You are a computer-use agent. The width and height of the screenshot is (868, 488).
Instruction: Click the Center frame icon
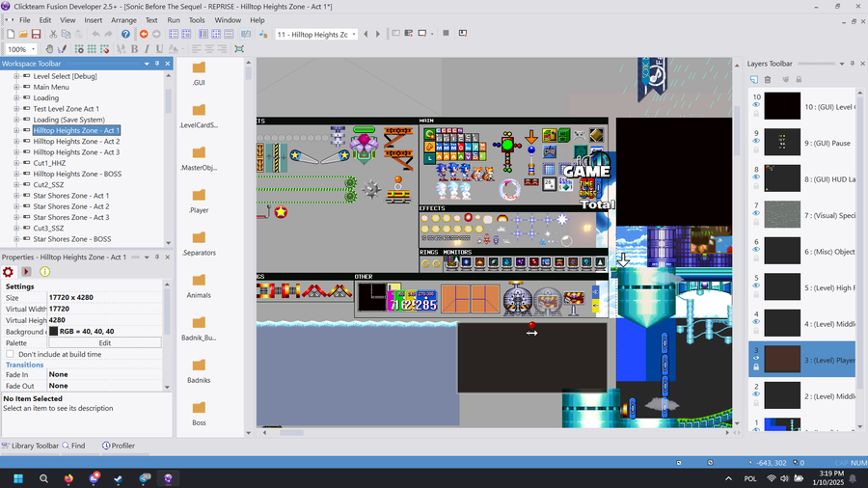239,49
